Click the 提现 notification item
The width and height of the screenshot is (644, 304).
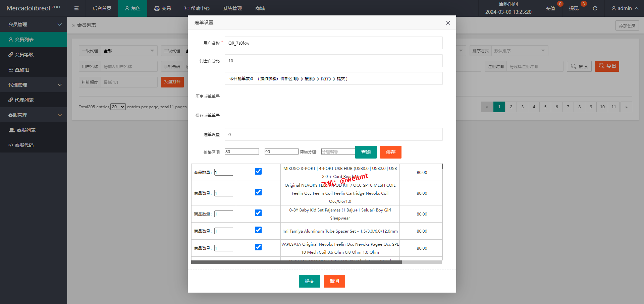(x=574, y=8)
